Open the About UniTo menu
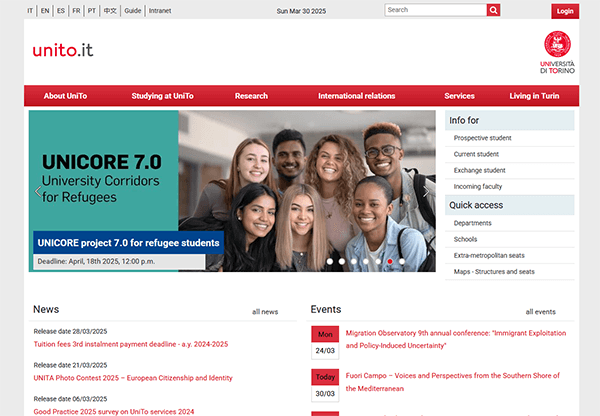Screen dimensions: 600x416 (x=65, y=96)
